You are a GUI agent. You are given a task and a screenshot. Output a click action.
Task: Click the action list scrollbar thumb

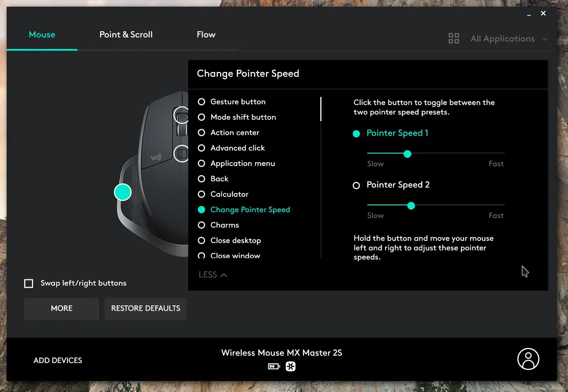(x=321, y=109)
